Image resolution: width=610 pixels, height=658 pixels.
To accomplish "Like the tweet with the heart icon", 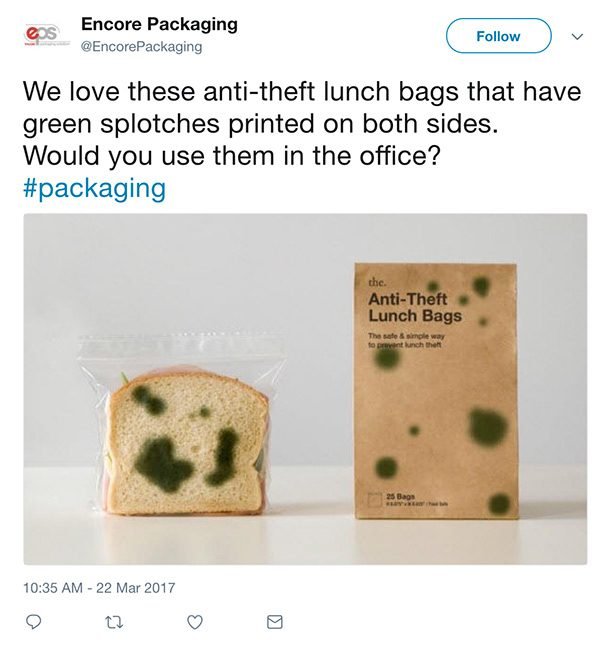I will (x=195, y=622).
